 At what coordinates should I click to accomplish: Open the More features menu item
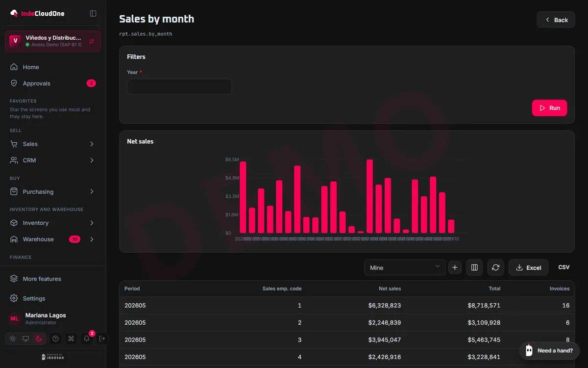click(53, 279)
